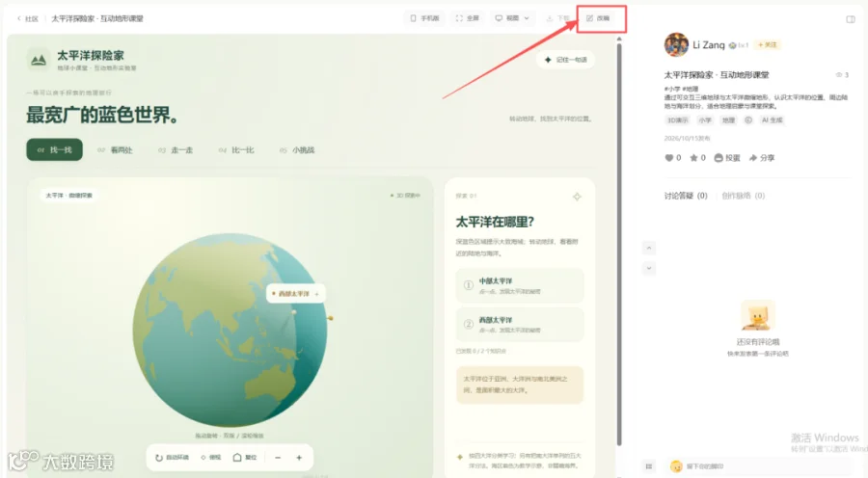868x478 pixels.
Task: Click the Li Zang username
Action: 709,44
